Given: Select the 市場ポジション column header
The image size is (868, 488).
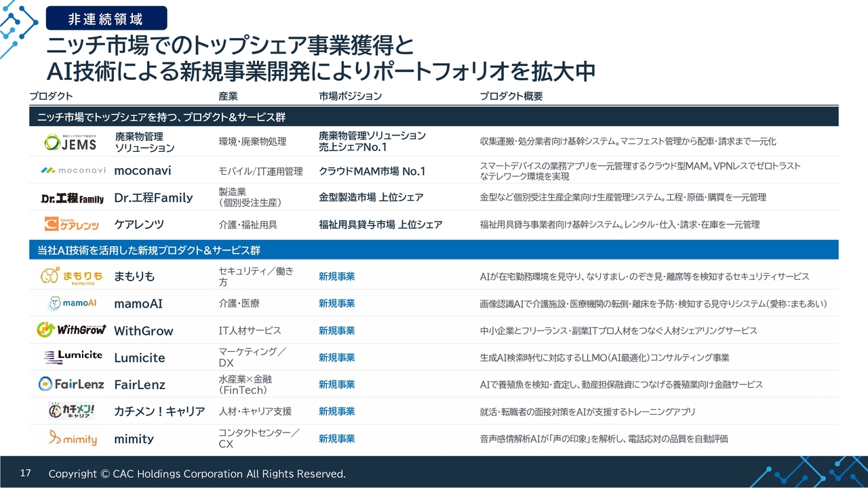Looking at the screenshot, I should point(351,96).
